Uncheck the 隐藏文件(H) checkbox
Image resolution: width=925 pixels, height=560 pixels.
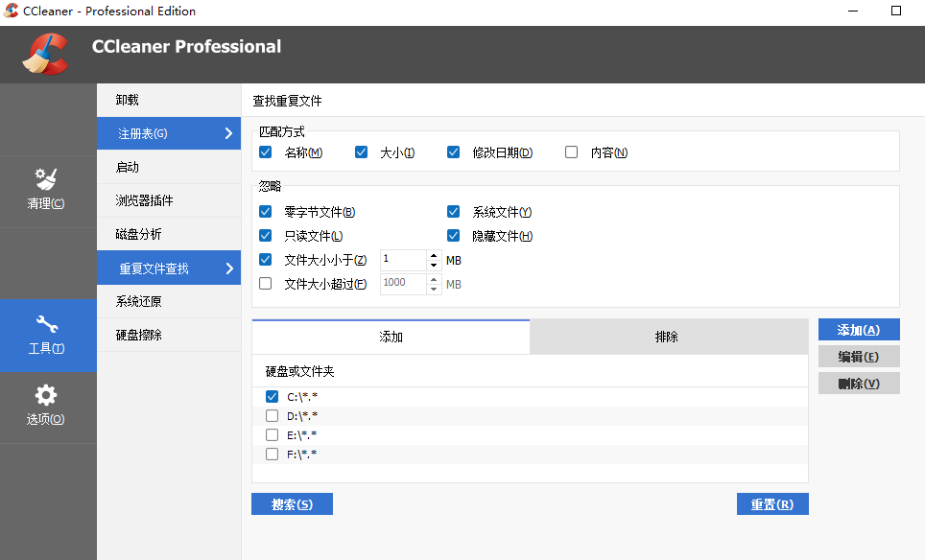453,235
